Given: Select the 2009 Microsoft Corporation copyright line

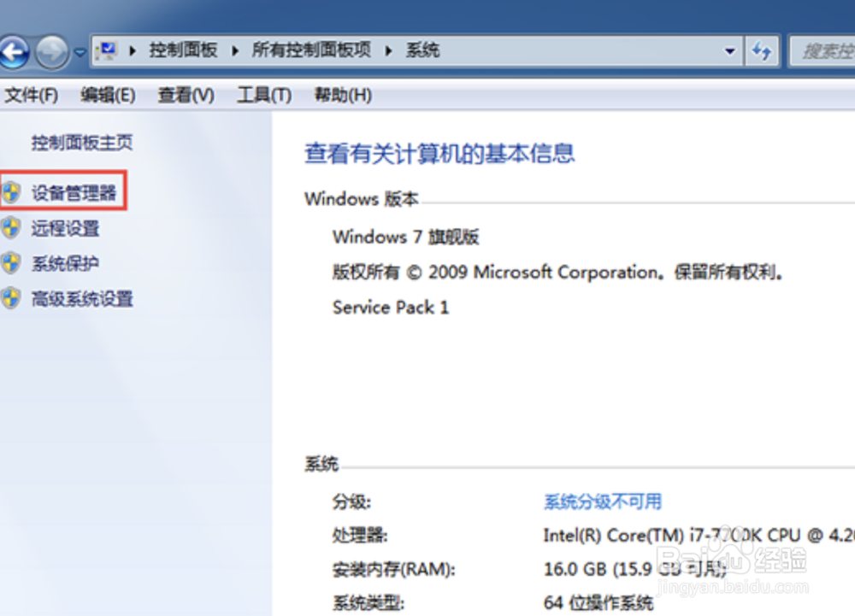Looking at the screenshot, I should 557,272.
